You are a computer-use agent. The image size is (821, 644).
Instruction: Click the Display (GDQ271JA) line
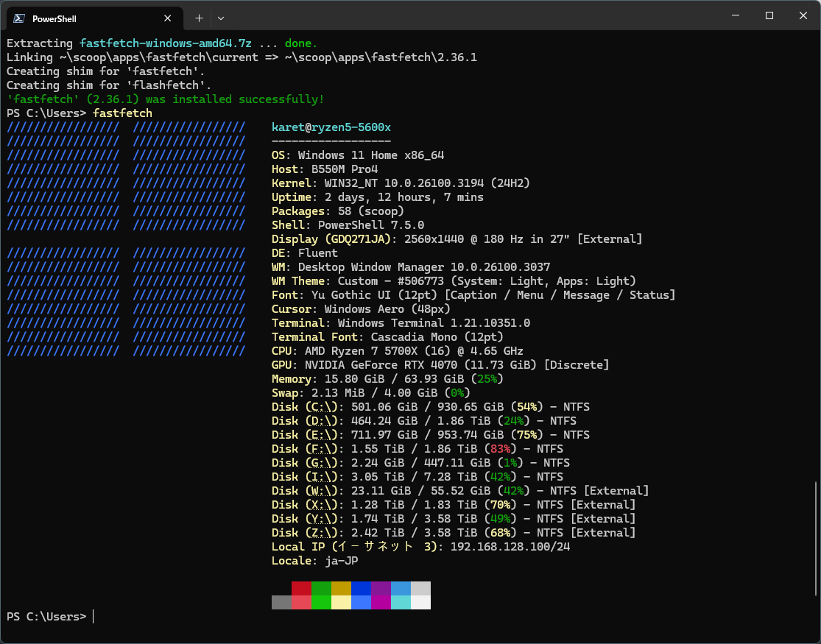tap(457, 239)
